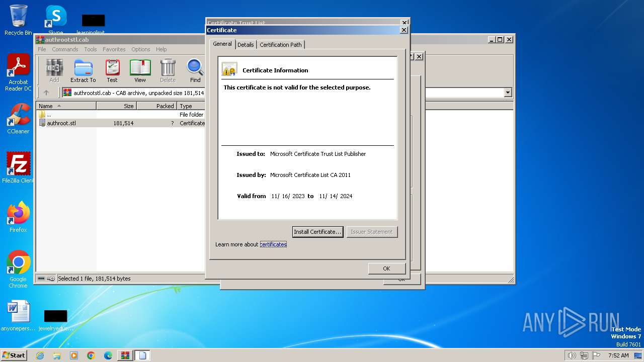Viewport: 644px width, 362px height.
Task: Click the WinRAR status bar key icon
Action: pos(51,279)
